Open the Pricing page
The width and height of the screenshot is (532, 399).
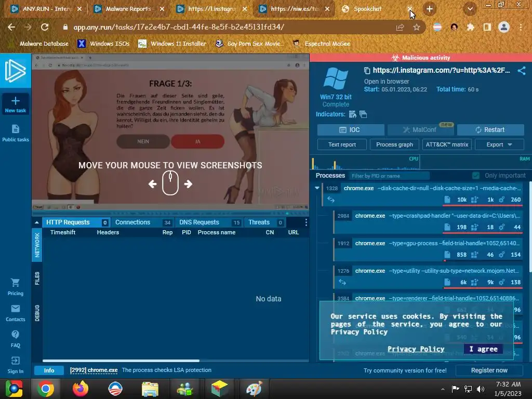pyautogui.click(x=15, y=287)
